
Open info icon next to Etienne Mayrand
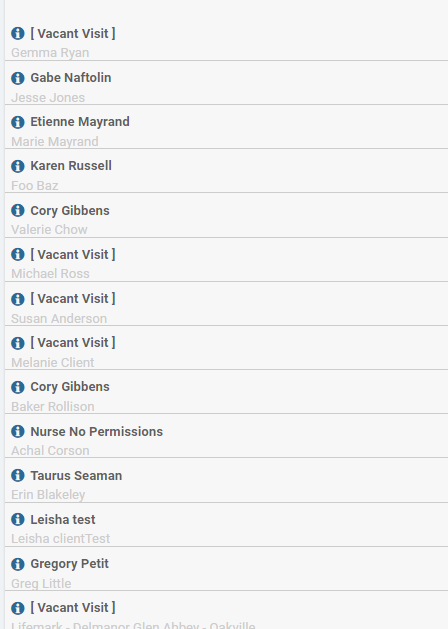coord(18,122)
